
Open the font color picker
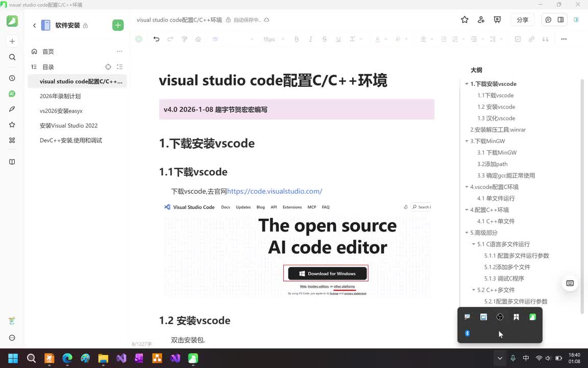click(x=377, y=39)
